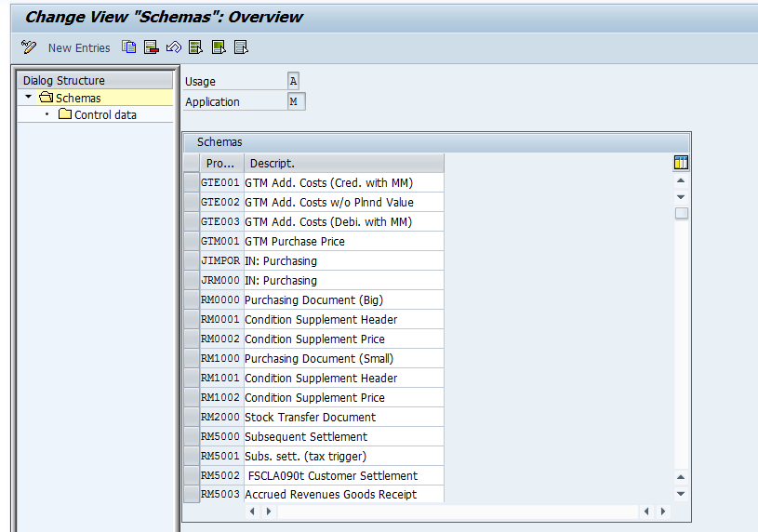The image size is (758, 532).
Task: Select row marker for RM5002
Action: point(192,476)
